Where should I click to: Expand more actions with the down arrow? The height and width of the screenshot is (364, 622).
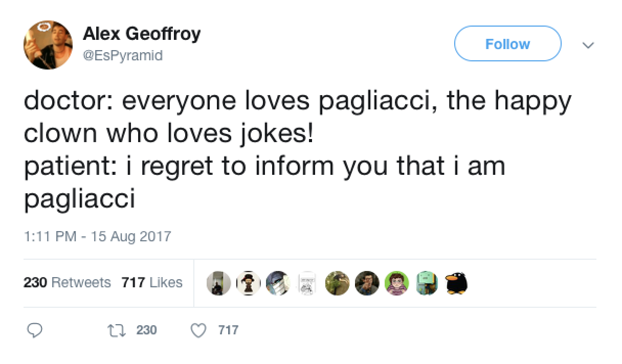pyautogui.click(x=588, y=44)
